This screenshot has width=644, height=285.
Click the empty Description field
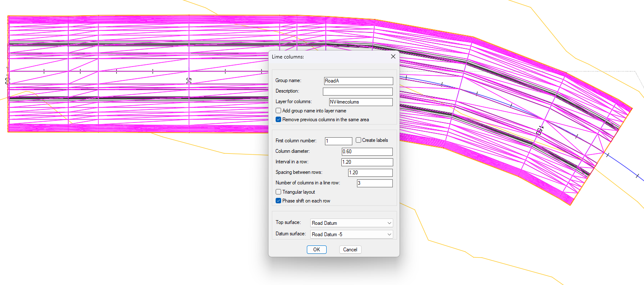point(357,91)
